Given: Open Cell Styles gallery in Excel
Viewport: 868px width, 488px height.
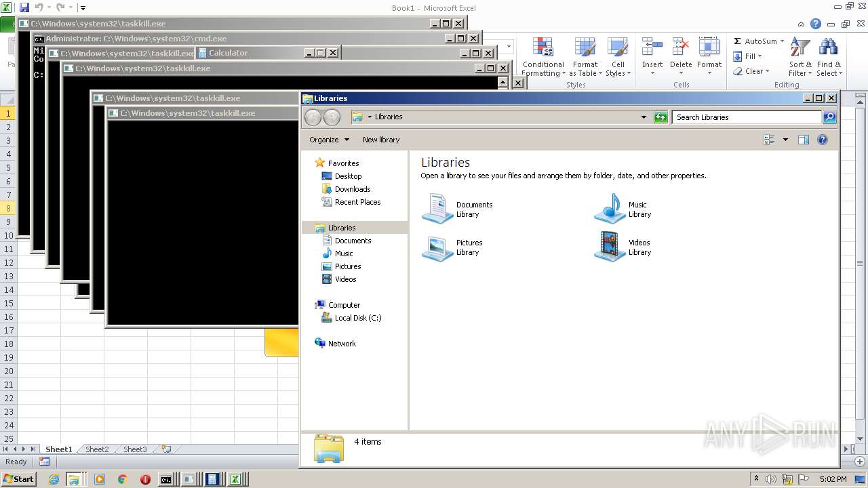Looking at the screenshot, I should coord(618,57).
